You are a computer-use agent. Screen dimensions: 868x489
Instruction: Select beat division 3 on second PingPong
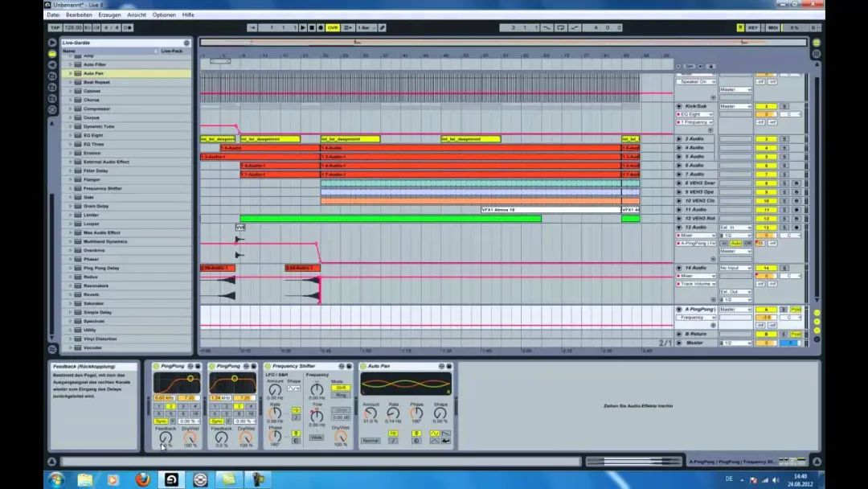[239, 406]
